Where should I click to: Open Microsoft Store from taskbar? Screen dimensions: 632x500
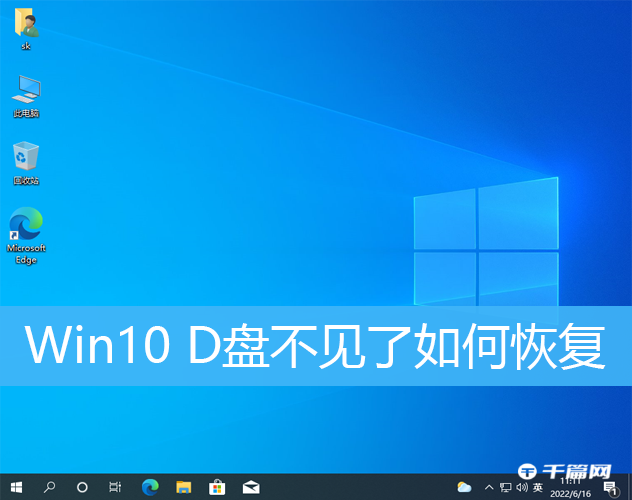pos(217,488)
